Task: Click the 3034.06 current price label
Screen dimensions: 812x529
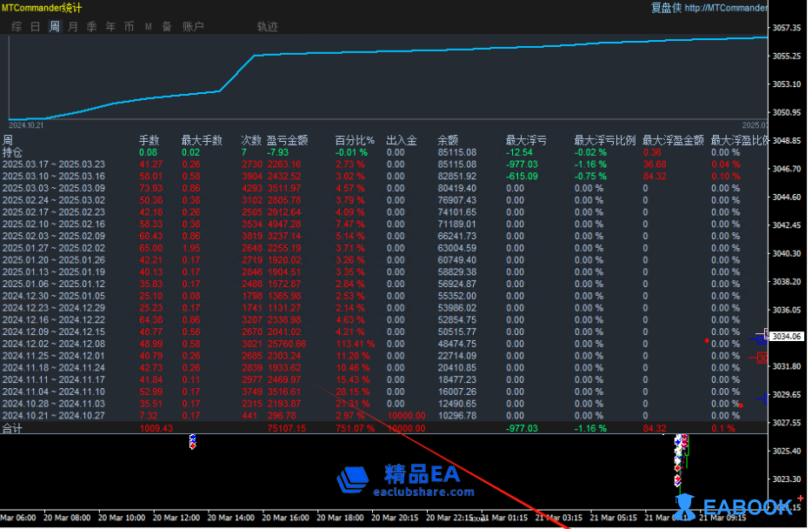Action: point(785,336)
